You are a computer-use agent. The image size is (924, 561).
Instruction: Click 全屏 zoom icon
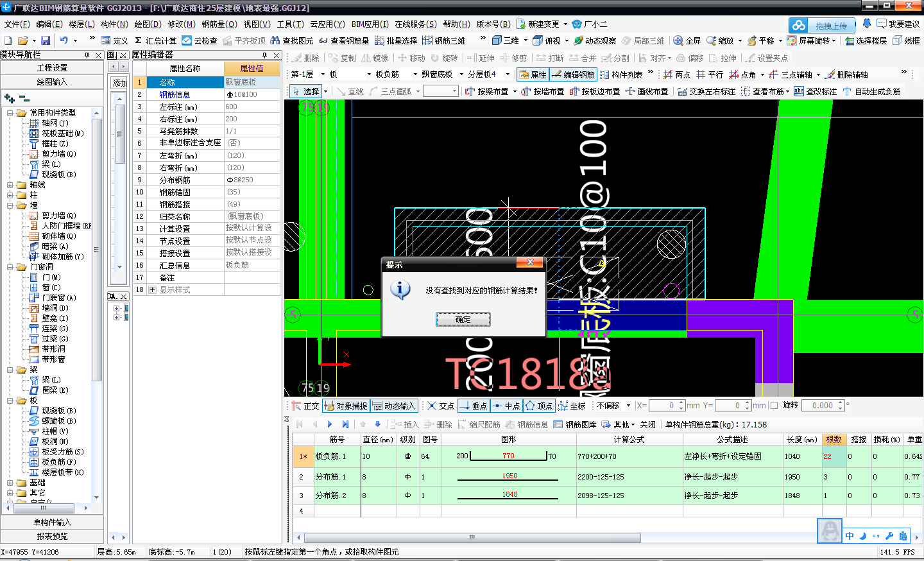pos(678,40)
